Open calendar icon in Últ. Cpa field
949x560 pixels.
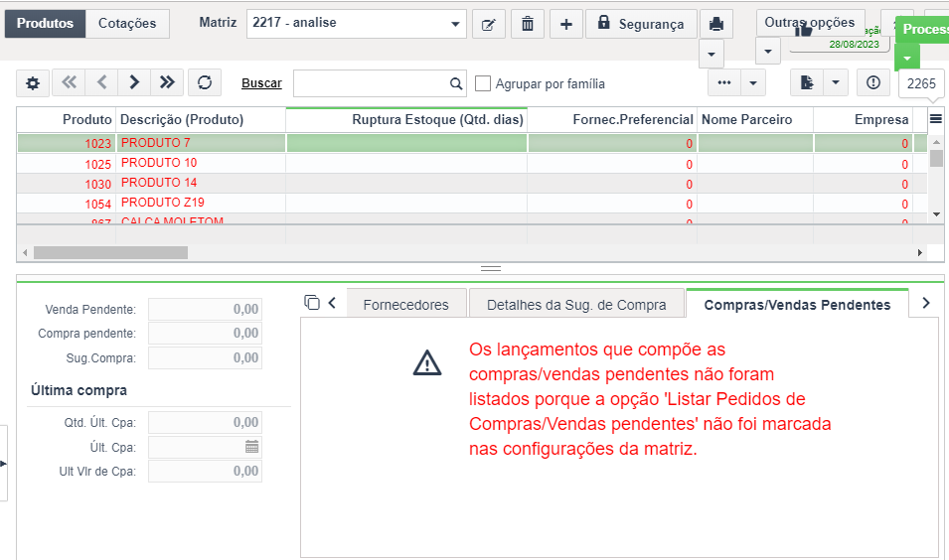(x=251, y=447)
